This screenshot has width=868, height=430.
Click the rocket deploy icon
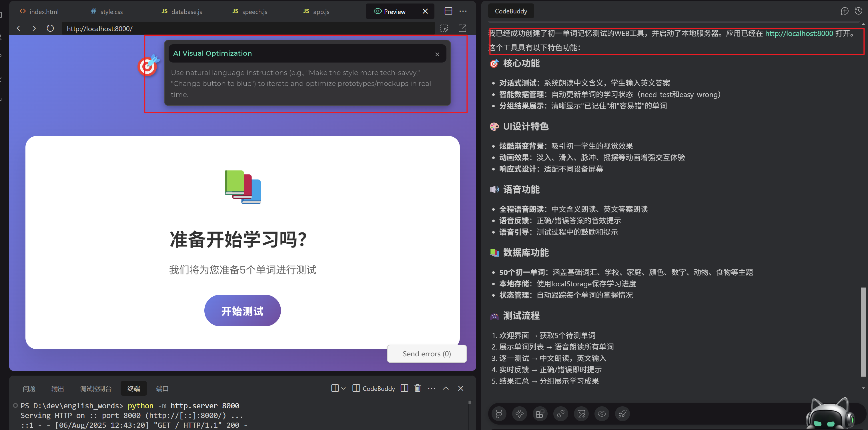622,413
